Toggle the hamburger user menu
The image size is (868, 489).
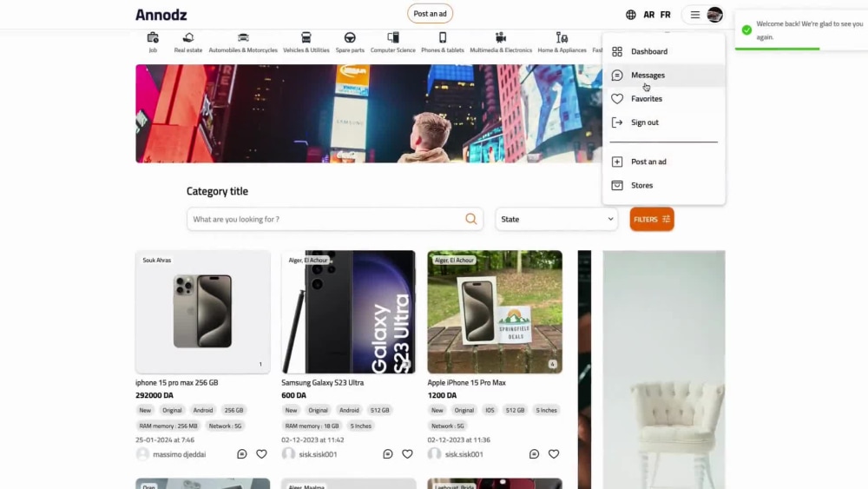(x=694, y=15)
